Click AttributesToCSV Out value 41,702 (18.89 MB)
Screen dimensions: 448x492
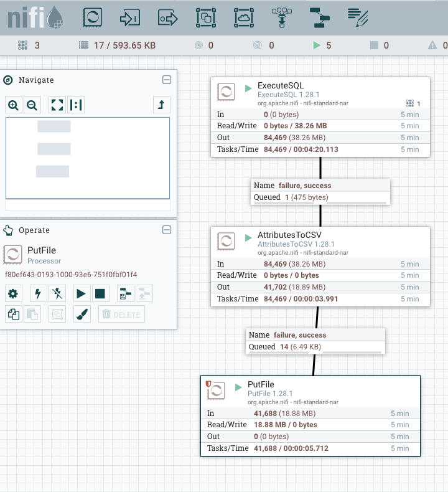tap(294, 286)
